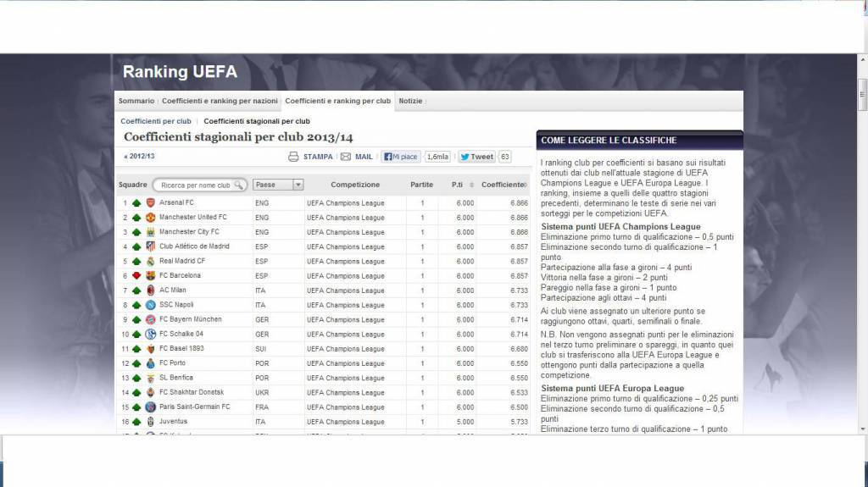Open the Real Madrid CF team link
The height and width of the screenshot is (487, 868).
[x=182, y=262]
